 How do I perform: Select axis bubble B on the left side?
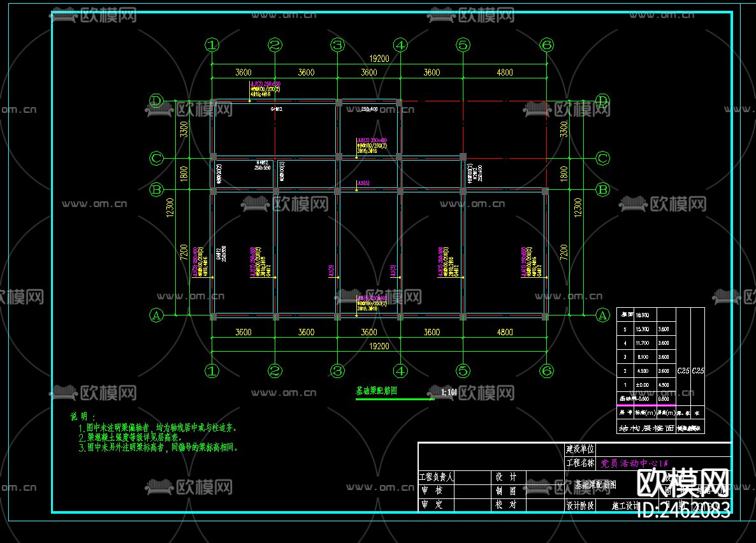click(x=156, y=189)
